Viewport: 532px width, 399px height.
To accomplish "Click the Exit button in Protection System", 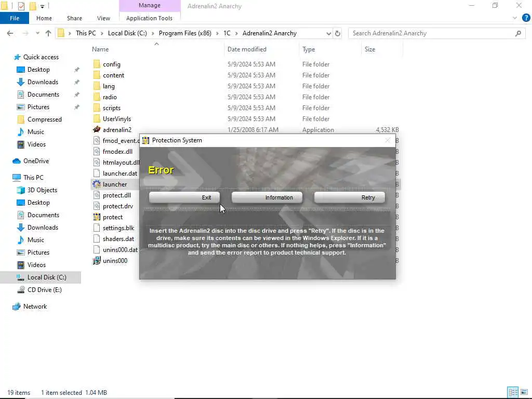I will 184,197.
